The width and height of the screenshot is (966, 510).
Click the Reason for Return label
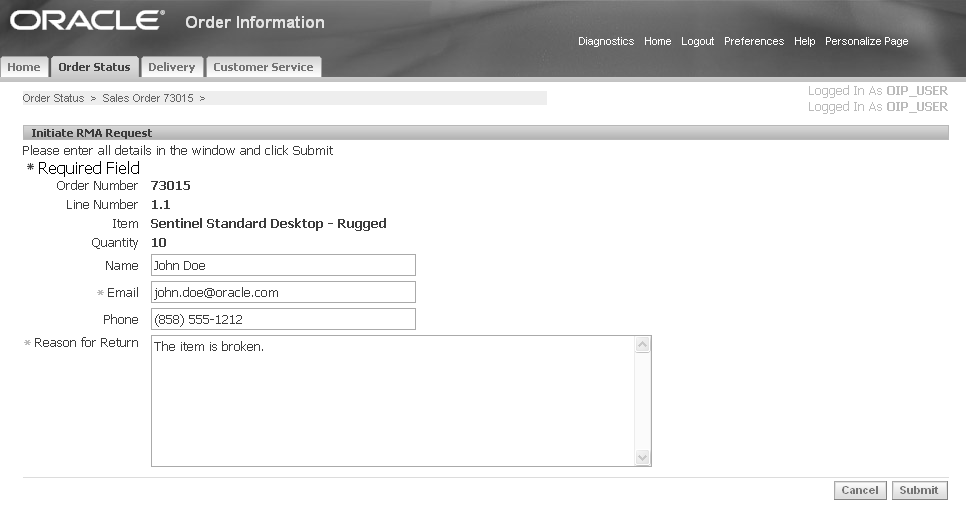86,343
